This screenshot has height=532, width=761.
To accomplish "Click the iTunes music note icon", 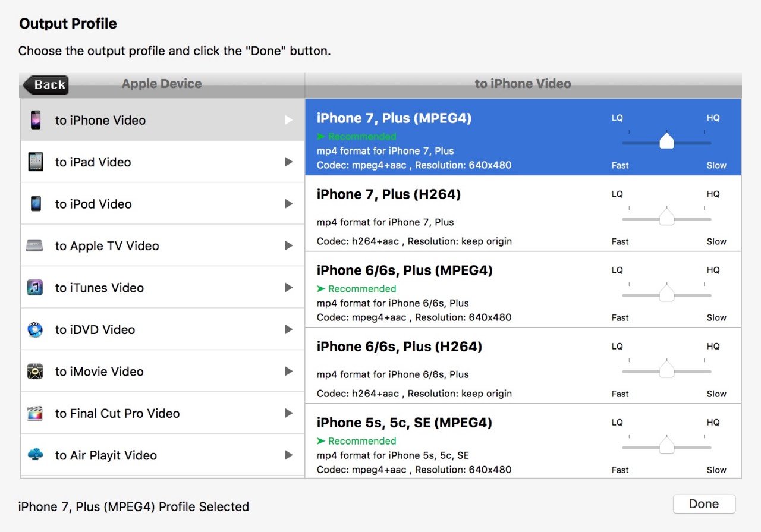I will pyautogui.click(x=35, y=288).
